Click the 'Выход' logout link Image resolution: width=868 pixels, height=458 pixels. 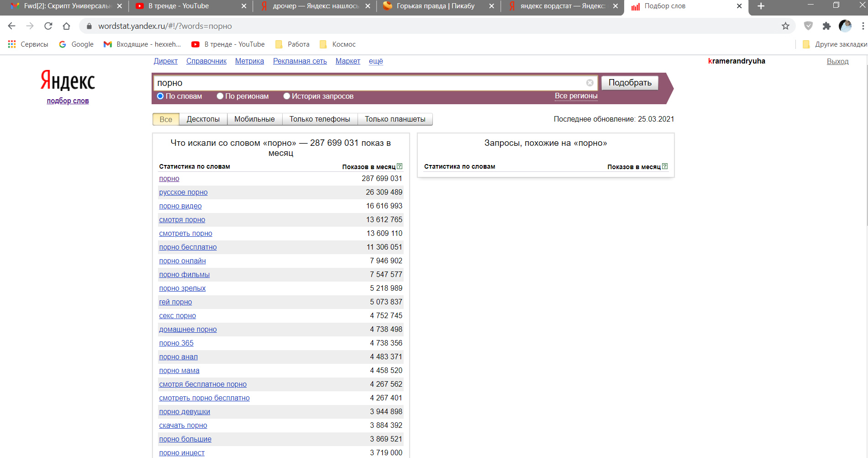coord(837,61)
